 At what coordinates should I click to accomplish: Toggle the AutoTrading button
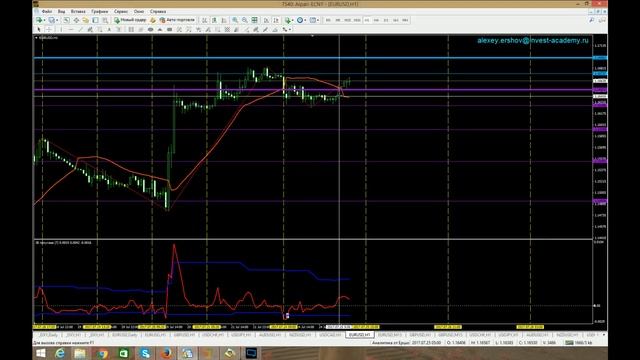177,20
